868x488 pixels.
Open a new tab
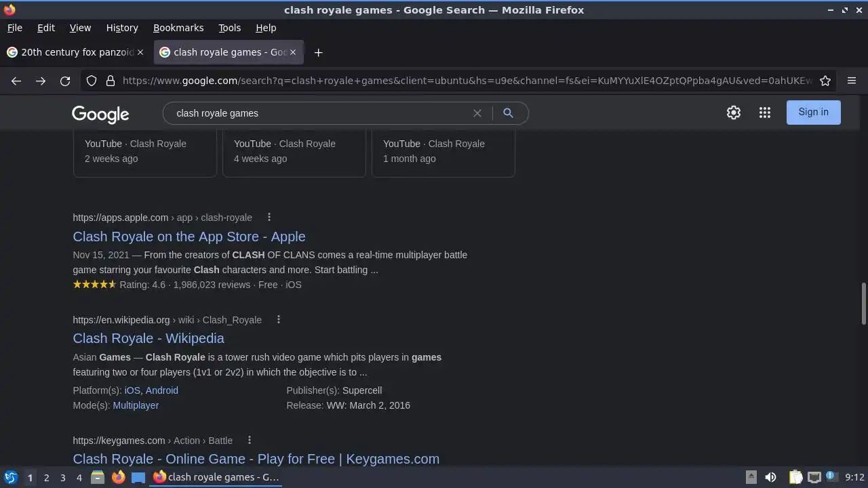[x=318, y=52]
